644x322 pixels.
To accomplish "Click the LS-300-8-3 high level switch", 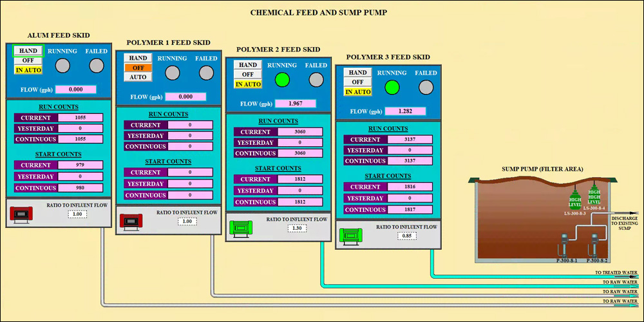I will (x=574, y=195).
